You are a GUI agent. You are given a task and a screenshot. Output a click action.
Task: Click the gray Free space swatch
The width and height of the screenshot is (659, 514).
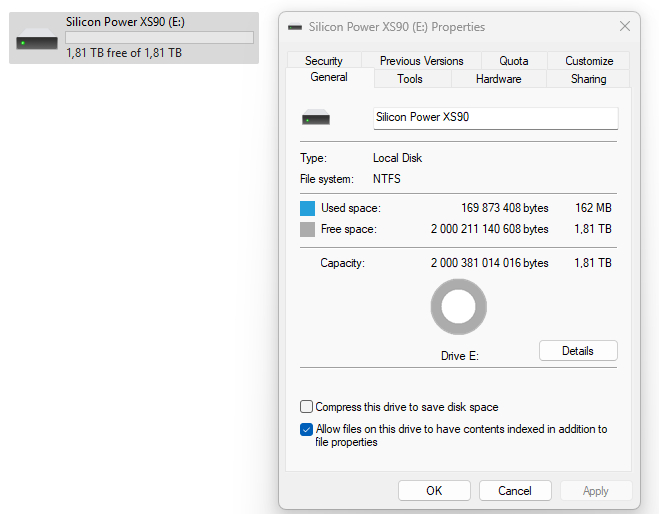(307, 229)
